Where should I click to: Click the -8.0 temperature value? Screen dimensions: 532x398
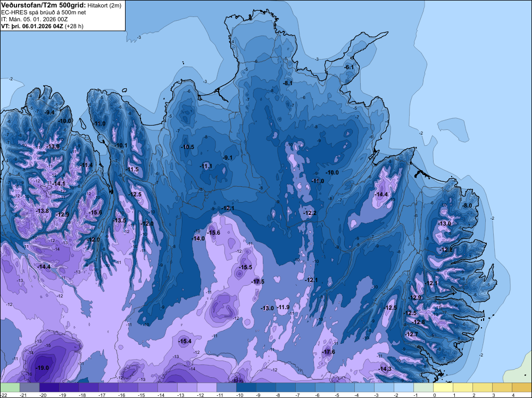[467, 205]
